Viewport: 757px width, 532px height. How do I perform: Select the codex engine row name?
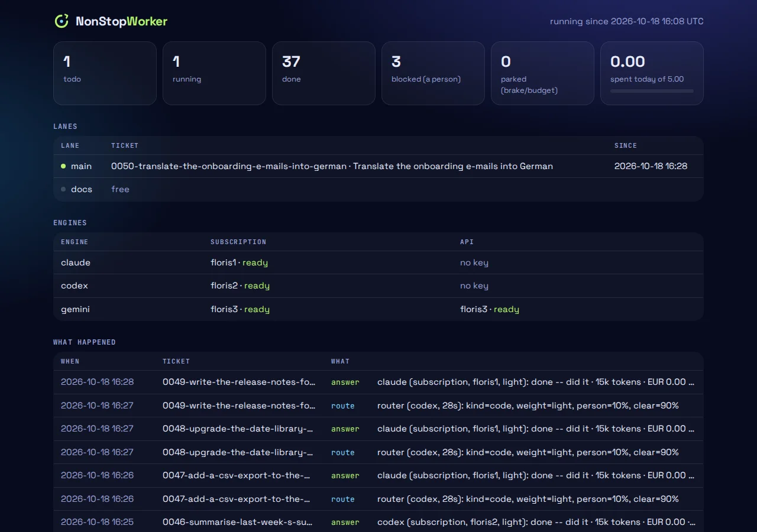75,286
